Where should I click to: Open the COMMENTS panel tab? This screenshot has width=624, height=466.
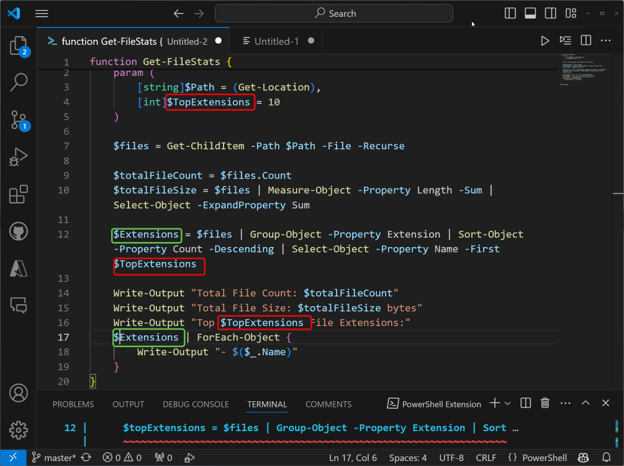click(x=328, y=404)
